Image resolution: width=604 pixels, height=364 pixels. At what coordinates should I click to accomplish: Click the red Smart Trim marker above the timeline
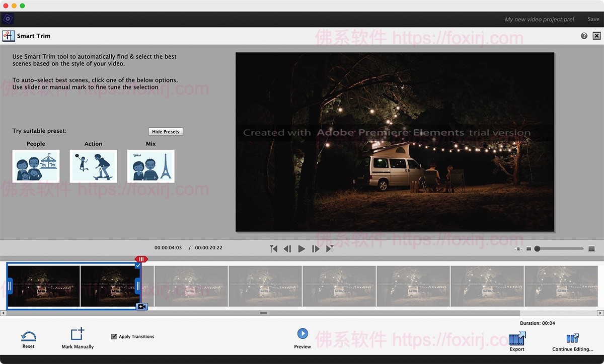coord(141,258)
